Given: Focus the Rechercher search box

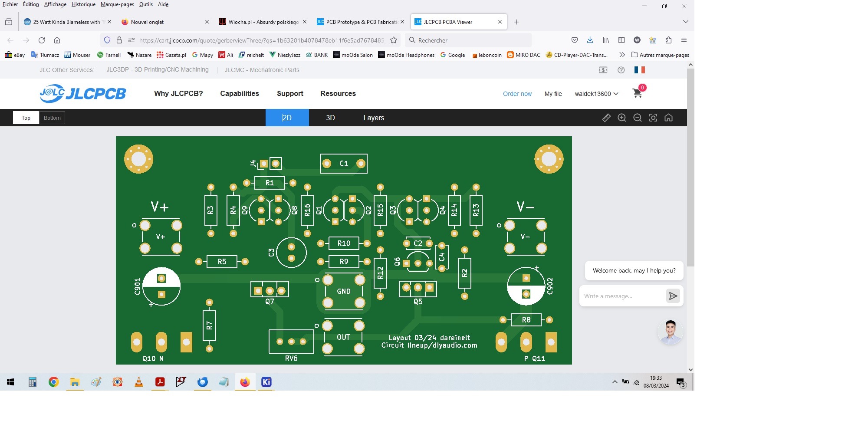Looking at the screenshot, I should click(468, 40).
